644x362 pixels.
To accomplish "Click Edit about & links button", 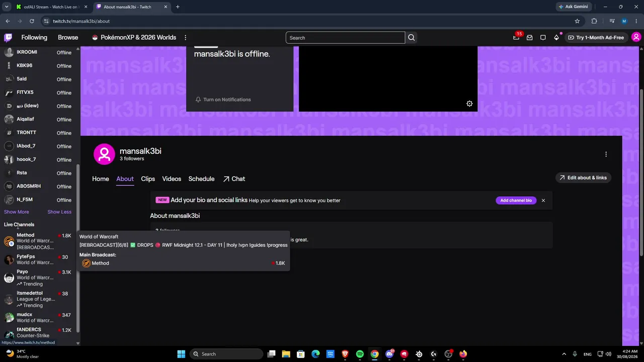I will [583, 177].
